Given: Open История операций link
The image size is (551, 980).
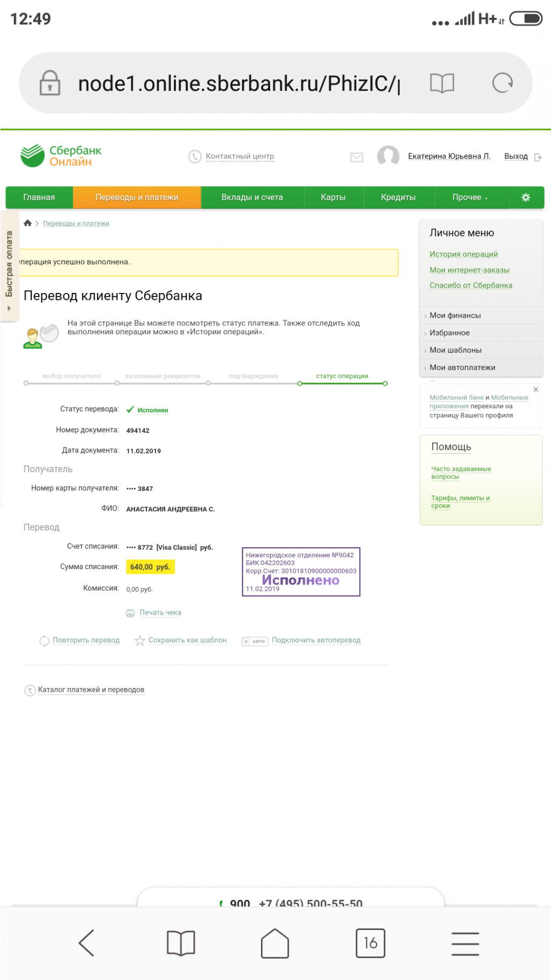Looking at the screenshot, I should pos(464,254).
